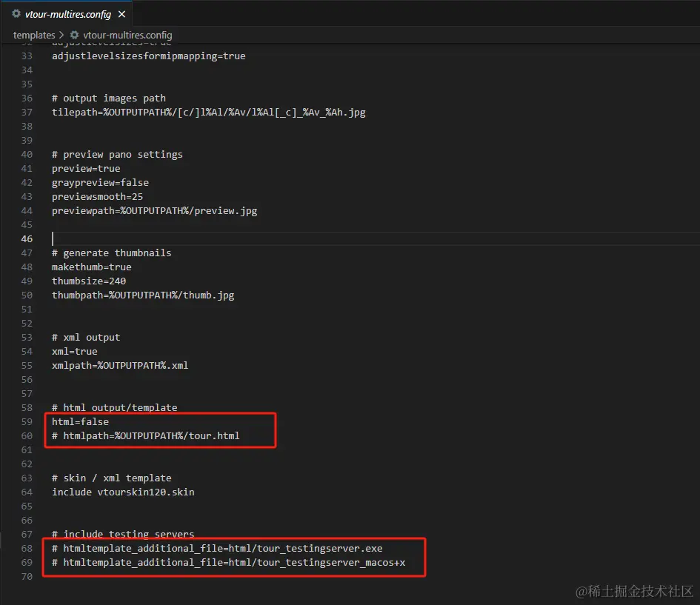
Task: Click the thumbsize=240 line
Action: (x=89, y=281)
